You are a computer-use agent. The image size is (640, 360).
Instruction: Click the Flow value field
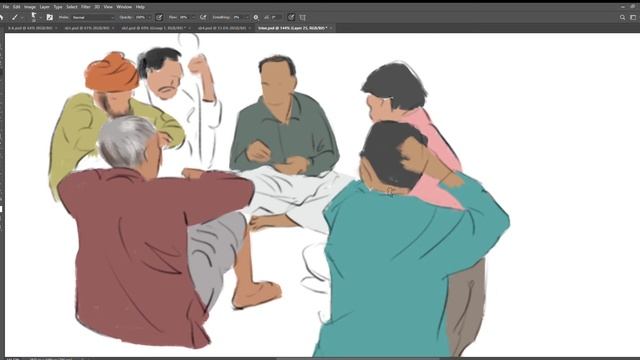[x=184, y=18]
